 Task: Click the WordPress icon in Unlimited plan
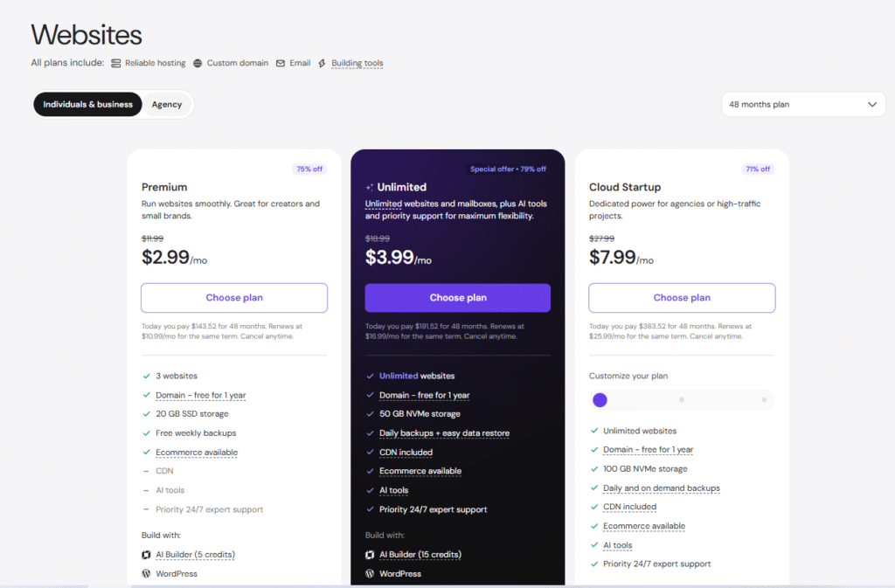pos(370,574)
